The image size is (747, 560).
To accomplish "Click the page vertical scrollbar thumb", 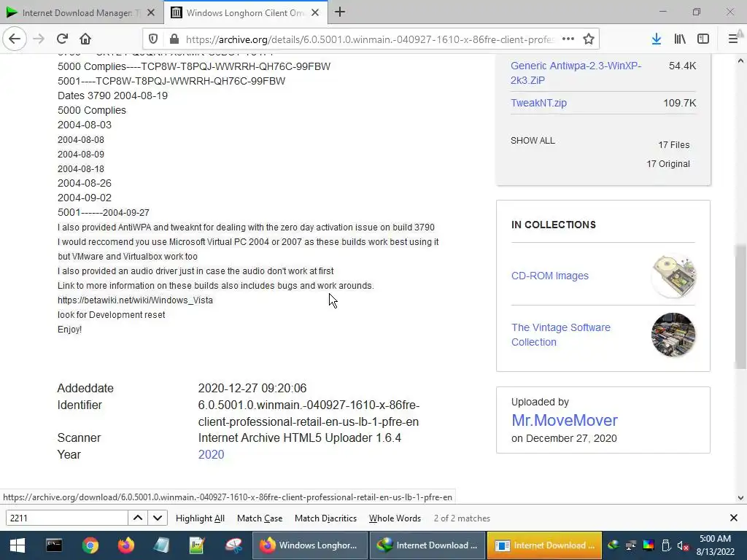I will click(740, 307).
